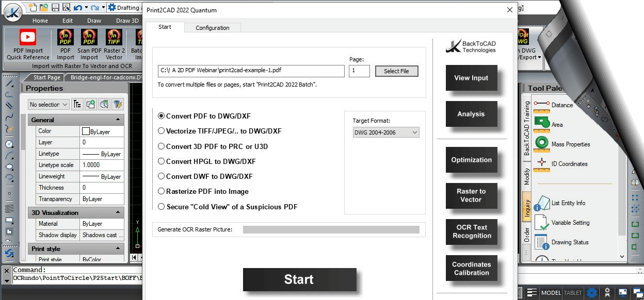The width and height of the screenshot is (644, 300).
Task: Open the status bar settings gear
Action: point(592,293)
